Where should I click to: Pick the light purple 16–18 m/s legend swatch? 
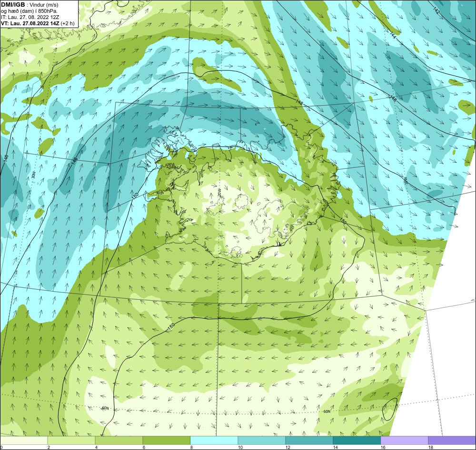tap(404, 440)
